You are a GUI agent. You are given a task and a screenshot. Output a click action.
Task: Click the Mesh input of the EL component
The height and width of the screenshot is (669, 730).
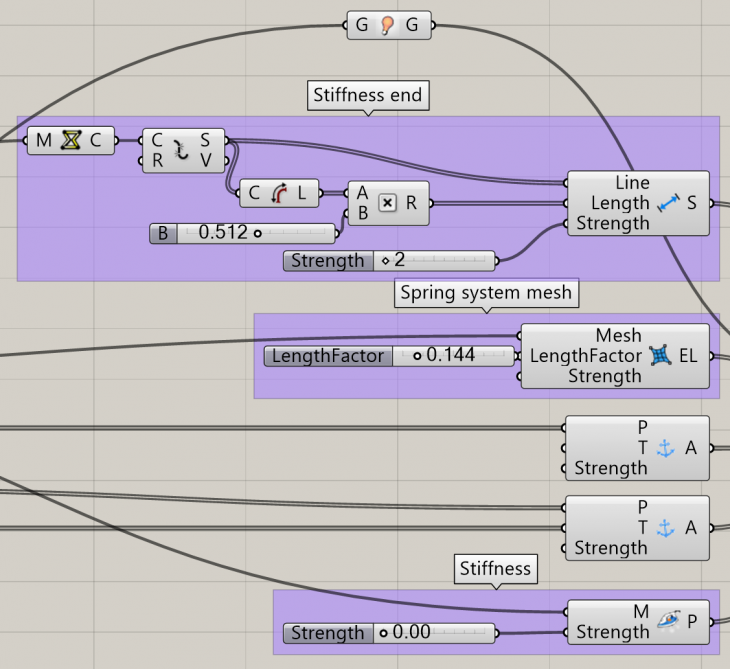pos(618,336)
